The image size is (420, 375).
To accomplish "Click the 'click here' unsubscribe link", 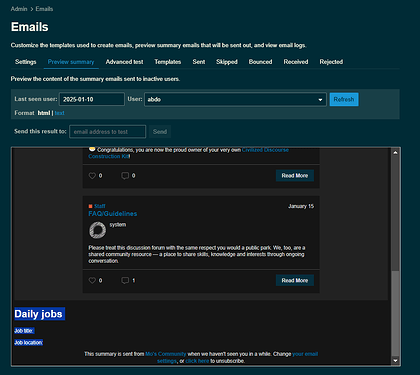I will tap(197, 361).
